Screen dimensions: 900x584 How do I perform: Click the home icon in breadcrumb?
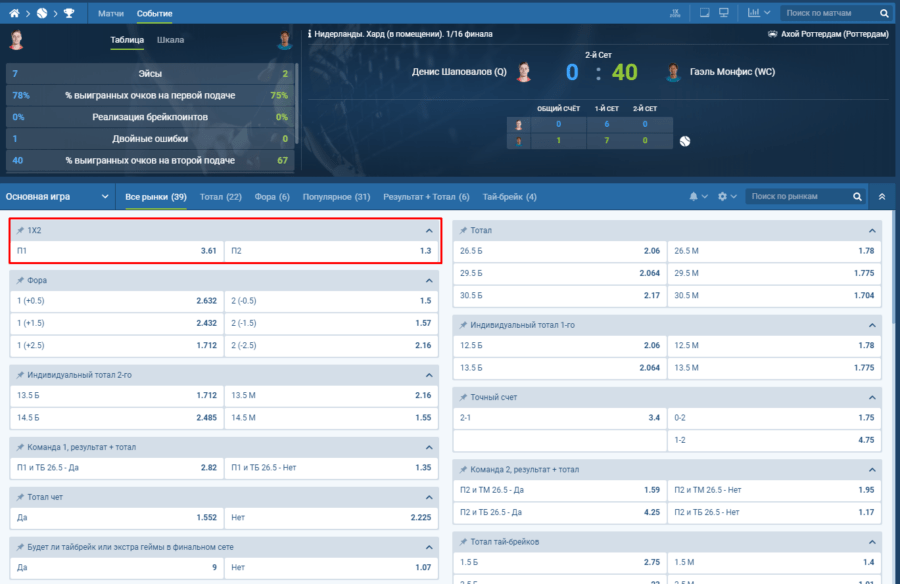[15, 14]
